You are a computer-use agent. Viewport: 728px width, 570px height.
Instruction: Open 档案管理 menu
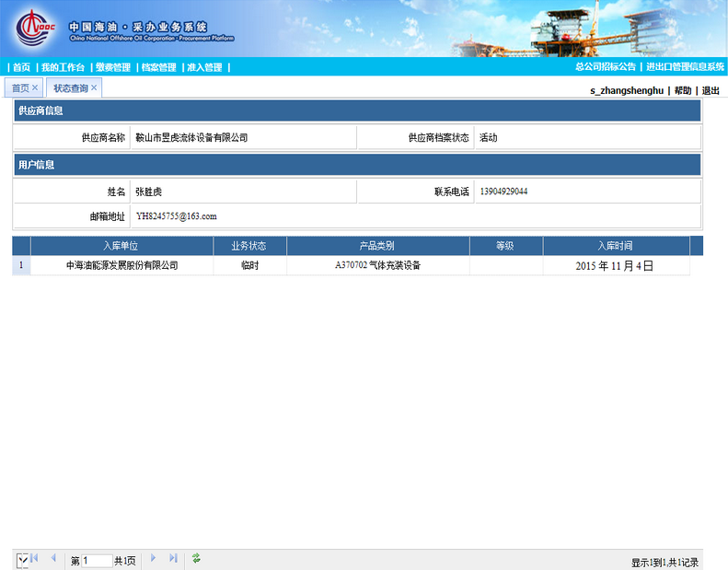pos(159,67)
